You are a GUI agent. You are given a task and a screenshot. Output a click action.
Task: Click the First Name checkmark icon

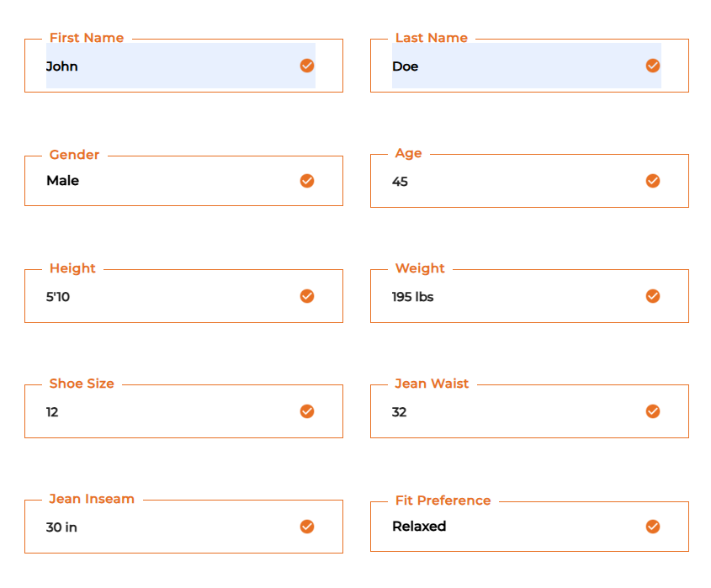coord(307,66)
